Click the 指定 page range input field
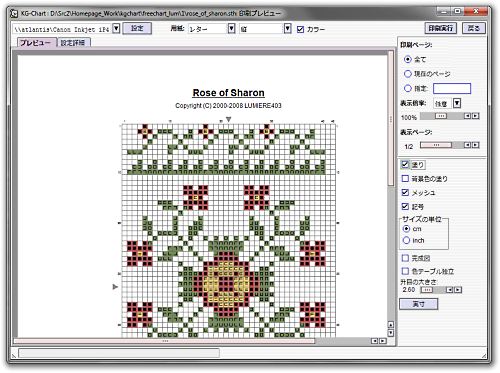The height and width of the screenshot is (373, 500). [452, 88]
